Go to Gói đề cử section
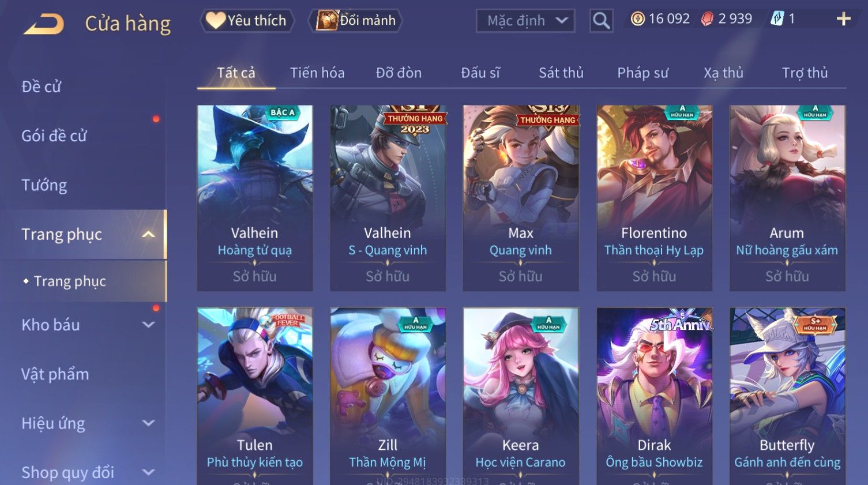This screenshot has width=868, height=485. (x=54, y=136)
